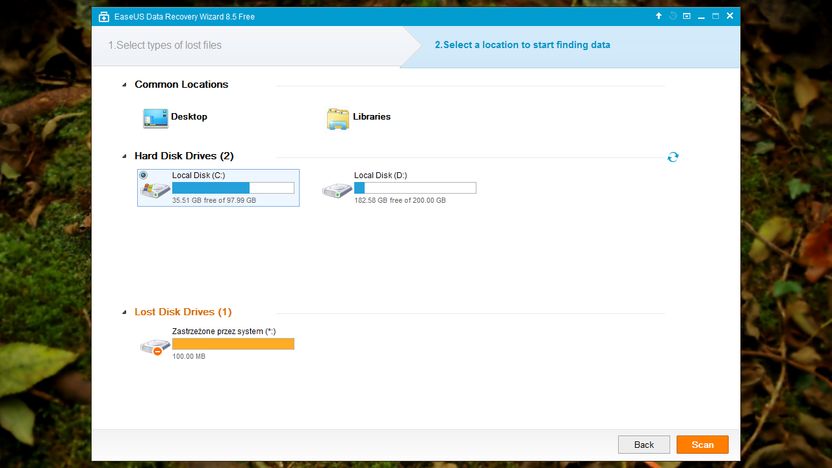Click the Local Disk (D:) drive icon

tap(337, 190)
